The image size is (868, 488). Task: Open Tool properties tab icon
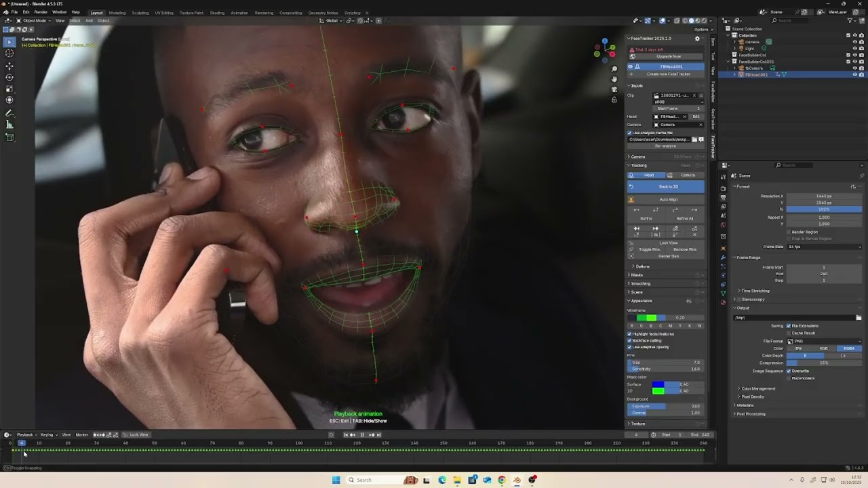click(723, 176)
